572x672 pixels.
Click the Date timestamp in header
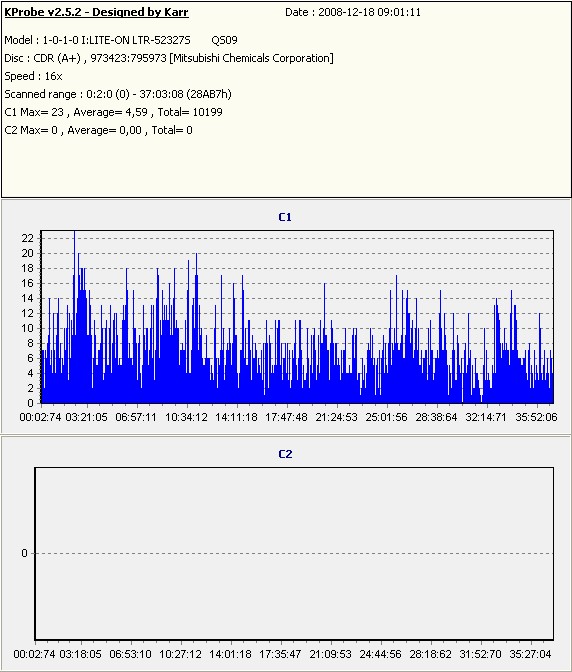pos(353,12)
